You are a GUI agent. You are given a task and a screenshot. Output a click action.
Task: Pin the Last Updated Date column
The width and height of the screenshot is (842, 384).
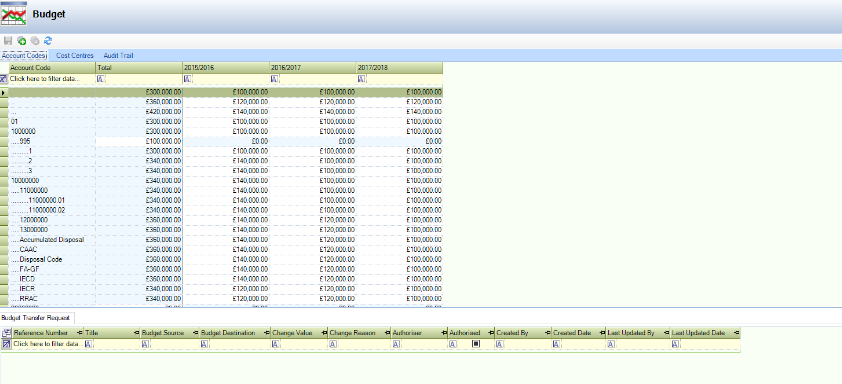[x=736, y=333]
